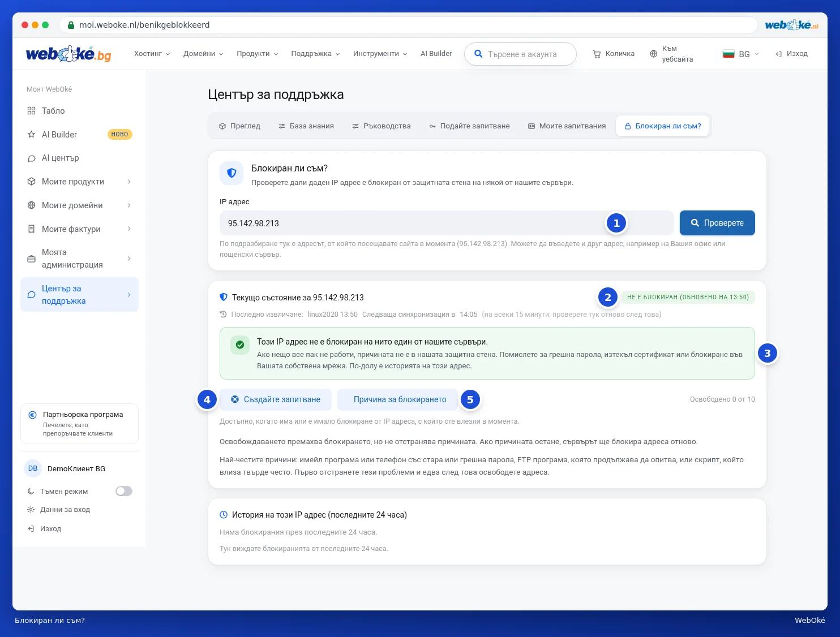Screen dimensions: 840x637
Task: Click the Моята администрация briefcase icon
Action: tap(31, 259)
